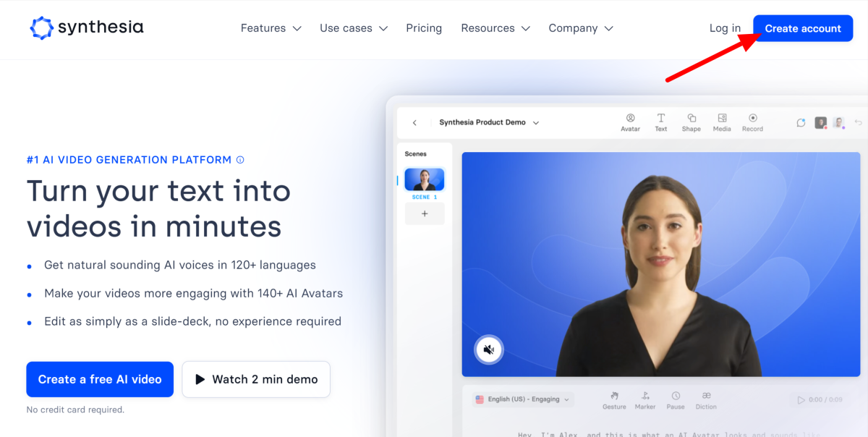
Task: Select the Text tool icon
Action: [x=660, y=119]
